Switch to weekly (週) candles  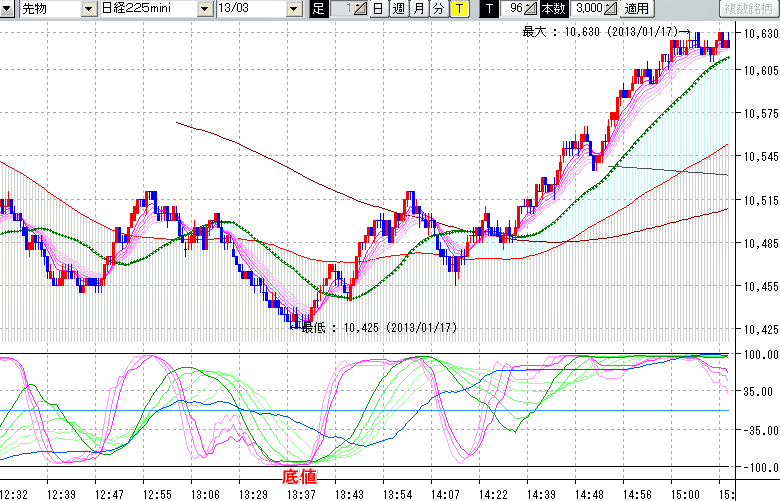[398, 9]
